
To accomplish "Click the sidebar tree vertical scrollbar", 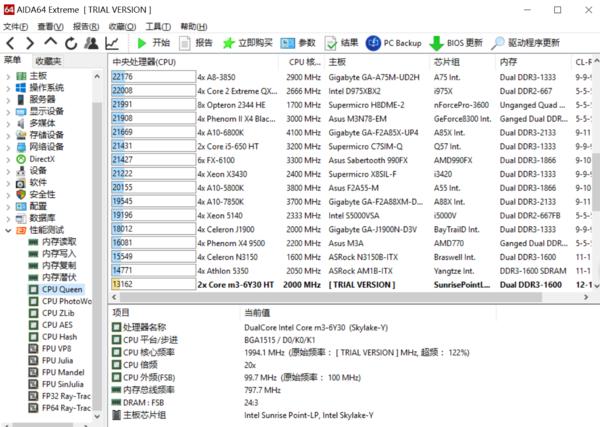I will (x=97, y=256).
